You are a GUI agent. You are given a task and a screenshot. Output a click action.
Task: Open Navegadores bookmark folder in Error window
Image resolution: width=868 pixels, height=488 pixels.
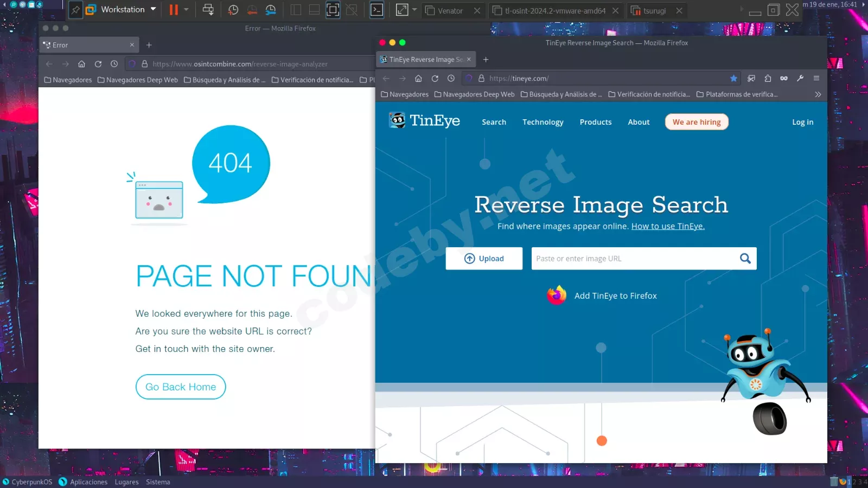point(68,80)
